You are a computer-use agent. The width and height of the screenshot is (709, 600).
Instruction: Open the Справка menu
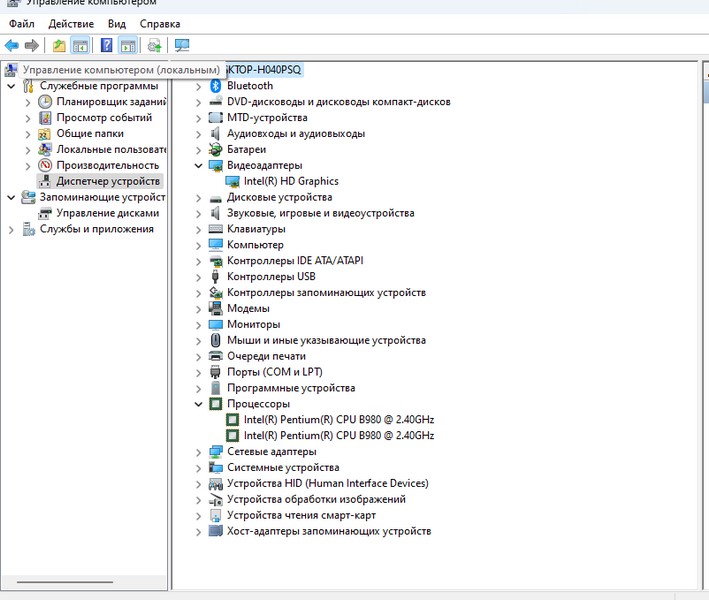click(160, 23)
